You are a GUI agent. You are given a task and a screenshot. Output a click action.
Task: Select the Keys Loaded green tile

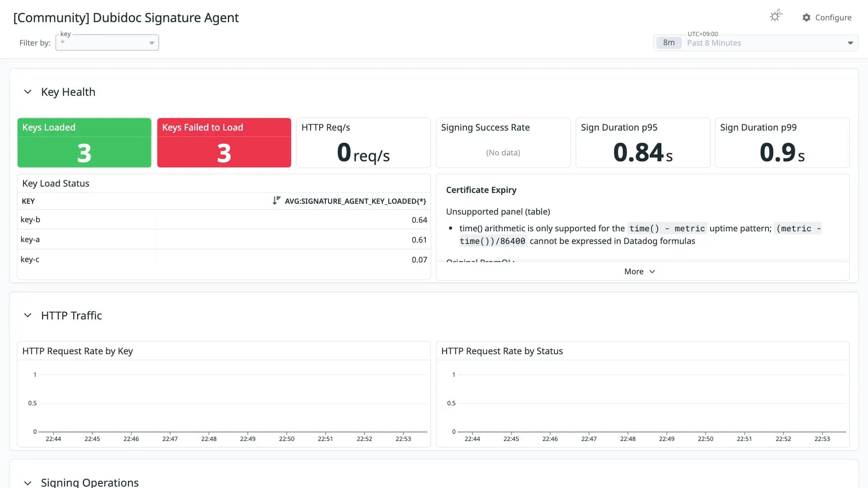pos(84,143)
